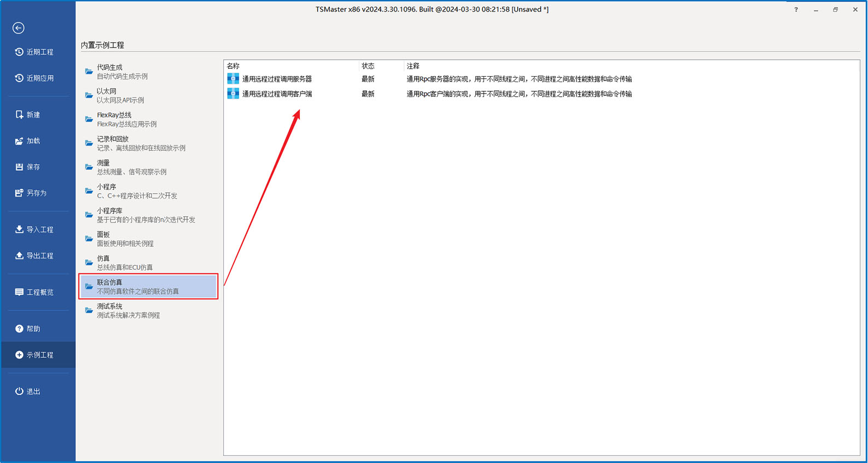The width and height of the screenshot is (868, 463).
Task: Click the 状态 column header
Action: (x=368, y=66)
